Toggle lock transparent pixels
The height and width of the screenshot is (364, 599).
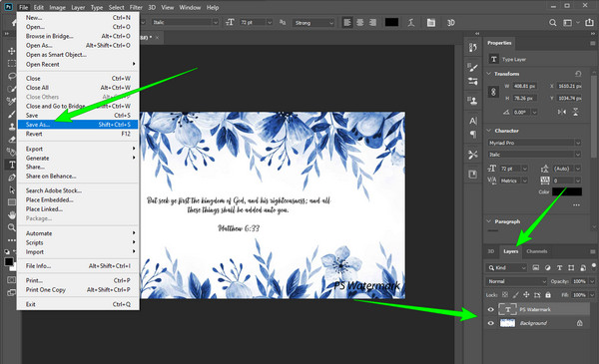point(505,294)
